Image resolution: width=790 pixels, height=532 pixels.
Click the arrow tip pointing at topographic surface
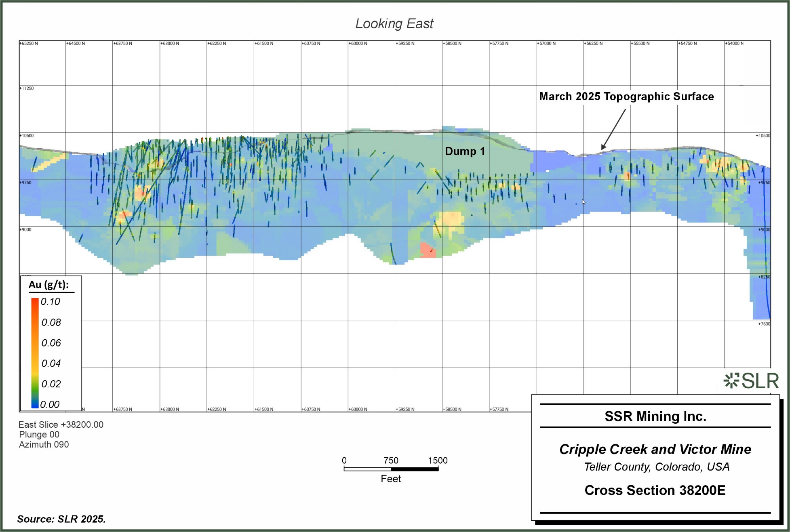[x=602, y=149]
